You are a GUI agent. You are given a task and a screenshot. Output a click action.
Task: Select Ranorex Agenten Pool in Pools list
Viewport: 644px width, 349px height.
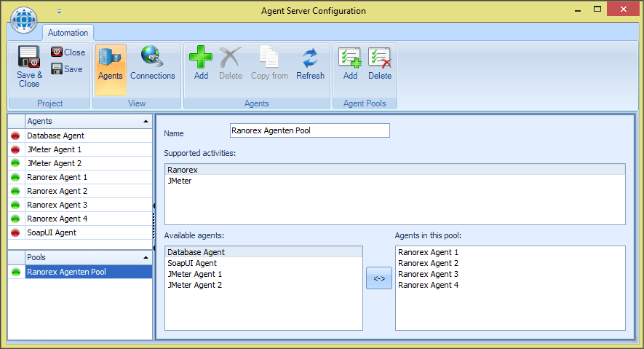(88, 272)
